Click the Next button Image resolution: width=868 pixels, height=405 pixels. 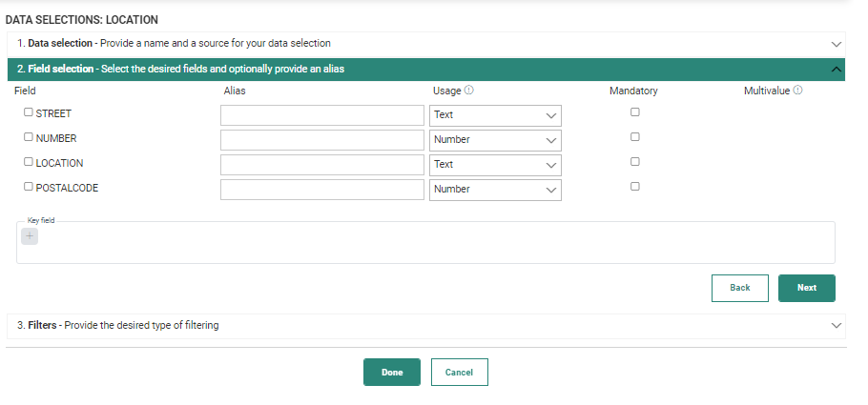806,288
